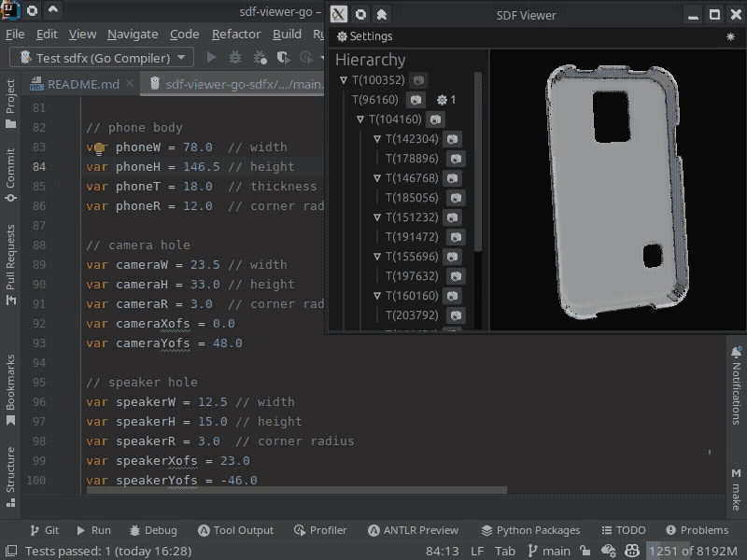The image size is (747, 560).
Task: Click the pin icon in SDF Viewer title bar
Action: 382,14
